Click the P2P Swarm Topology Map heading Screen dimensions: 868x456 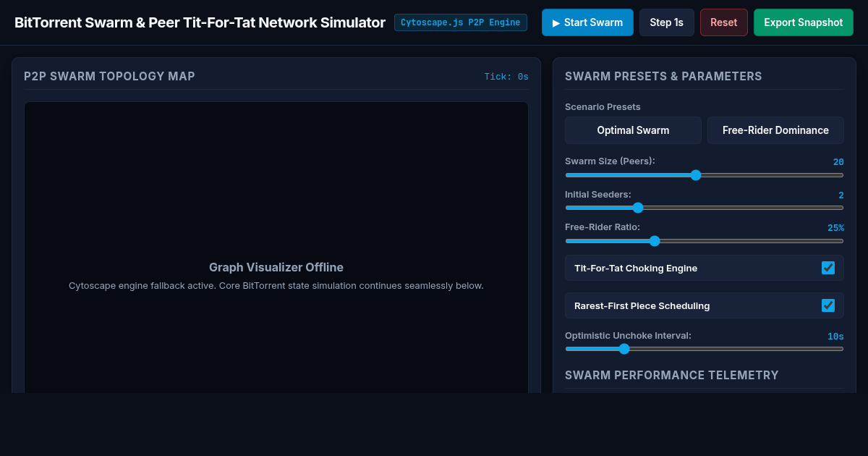(109, 77)
